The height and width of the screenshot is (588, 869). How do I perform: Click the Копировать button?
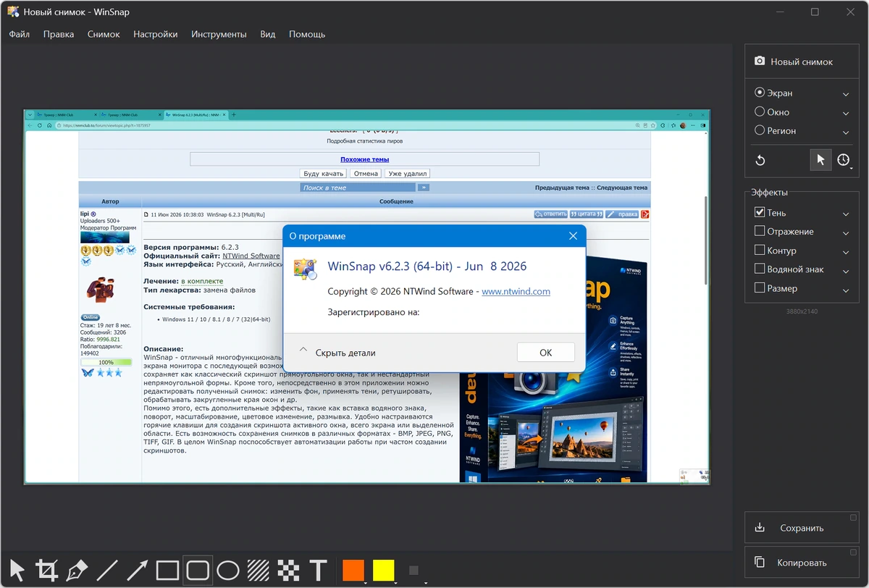(802, 563)
